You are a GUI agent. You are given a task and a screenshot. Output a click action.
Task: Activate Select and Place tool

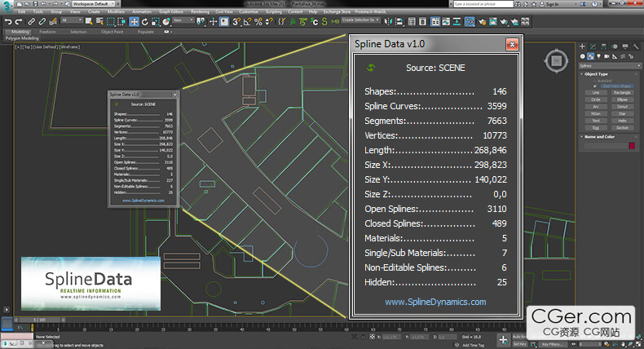point(166,21)
